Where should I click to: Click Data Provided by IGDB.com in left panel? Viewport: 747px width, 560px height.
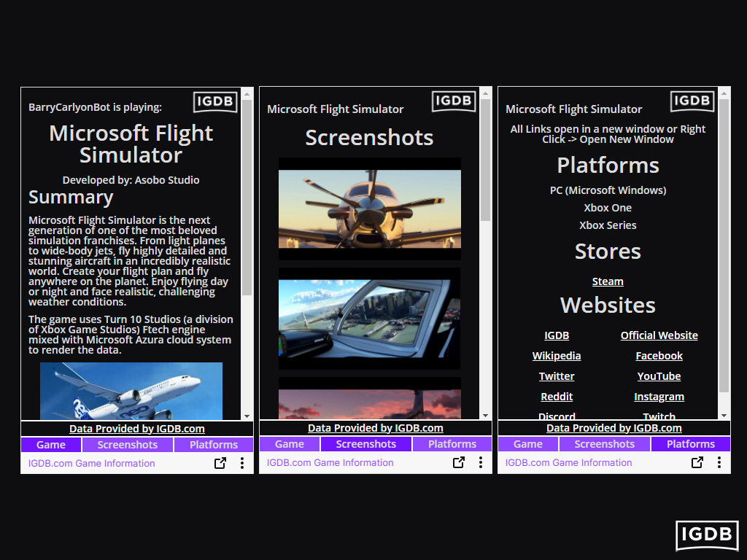point(137,429)
